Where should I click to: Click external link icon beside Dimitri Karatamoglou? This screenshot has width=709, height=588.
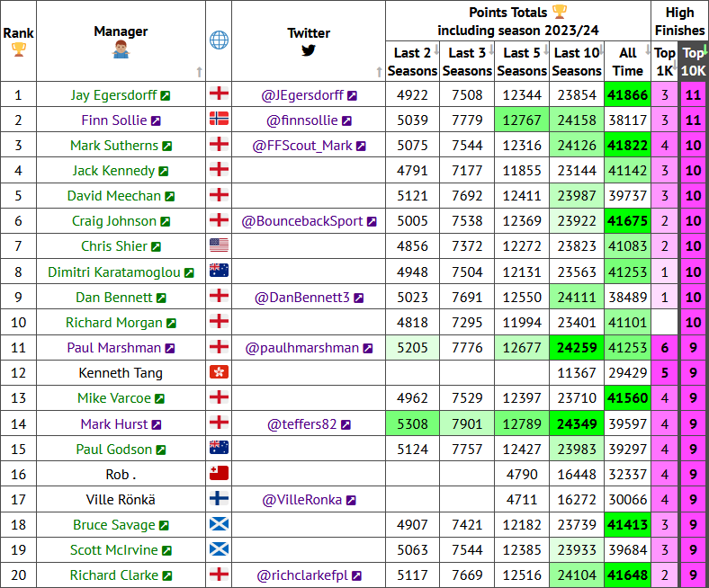(189, 273)
